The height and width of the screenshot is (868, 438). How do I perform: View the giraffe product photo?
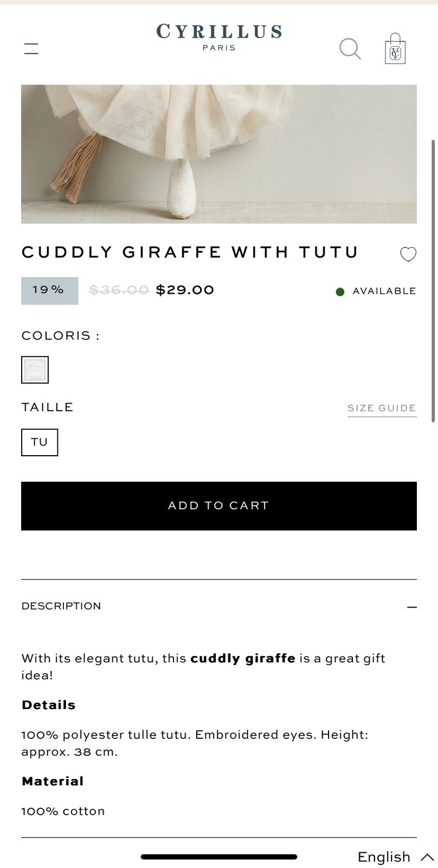pos(219,154)
